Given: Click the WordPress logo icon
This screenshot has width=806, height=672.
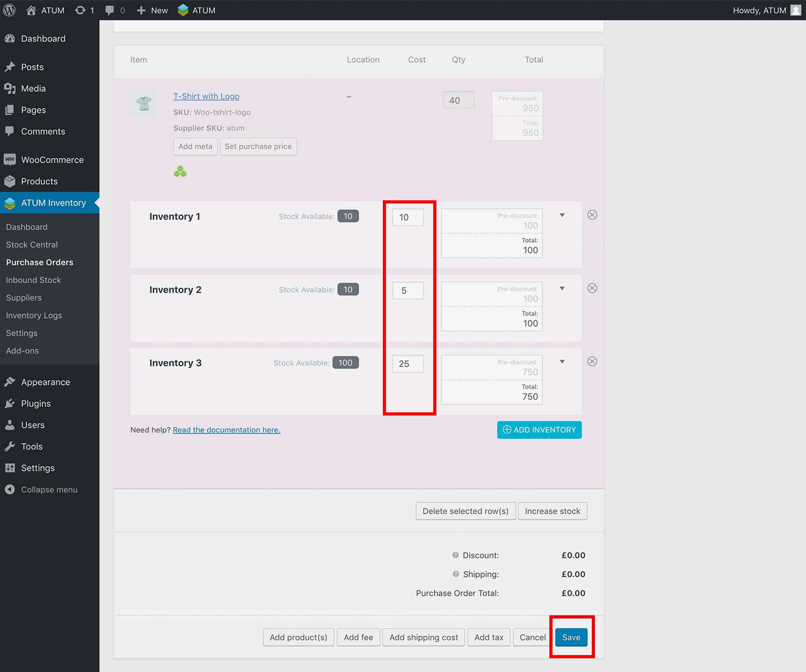Looking at the screenshot, I should (10, 10).
